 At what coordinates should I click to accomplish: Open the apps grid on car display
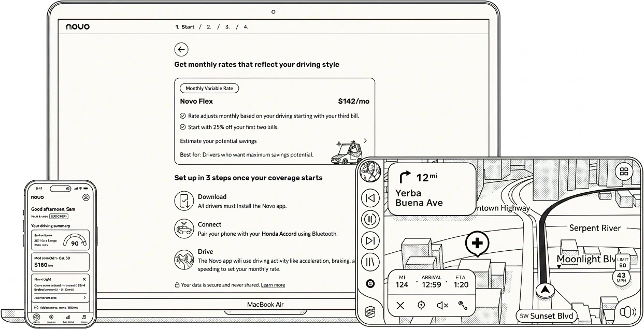[x=624, y=172]
